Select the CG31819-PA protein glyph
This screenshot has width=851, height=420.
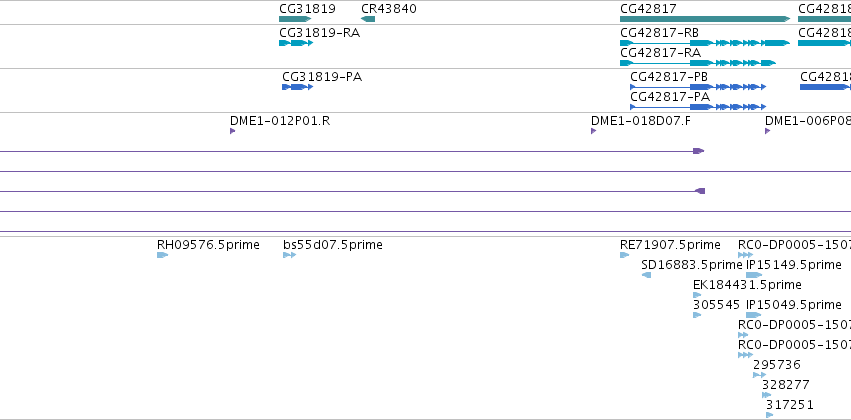297,87
